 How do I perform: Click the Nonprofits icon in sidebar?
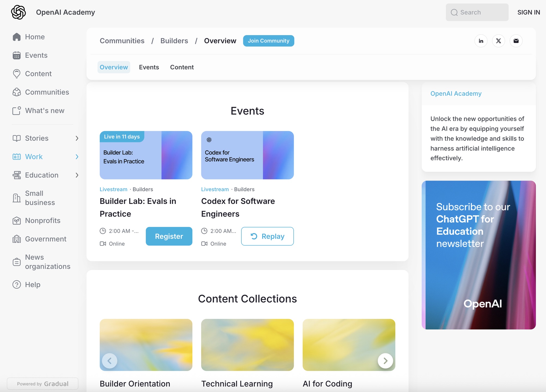(x=17, y=220)
